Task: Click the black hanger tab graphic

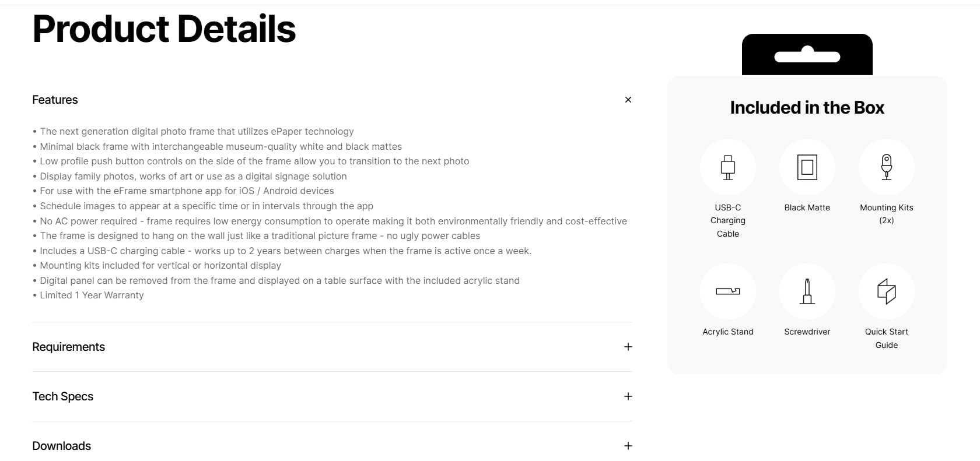Action: click(807, 55)
